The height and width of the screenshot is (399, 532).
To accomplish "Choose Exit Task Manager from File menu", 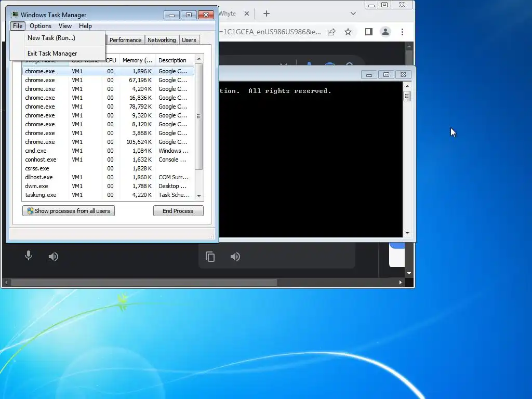I will click(x=52, y=54).
